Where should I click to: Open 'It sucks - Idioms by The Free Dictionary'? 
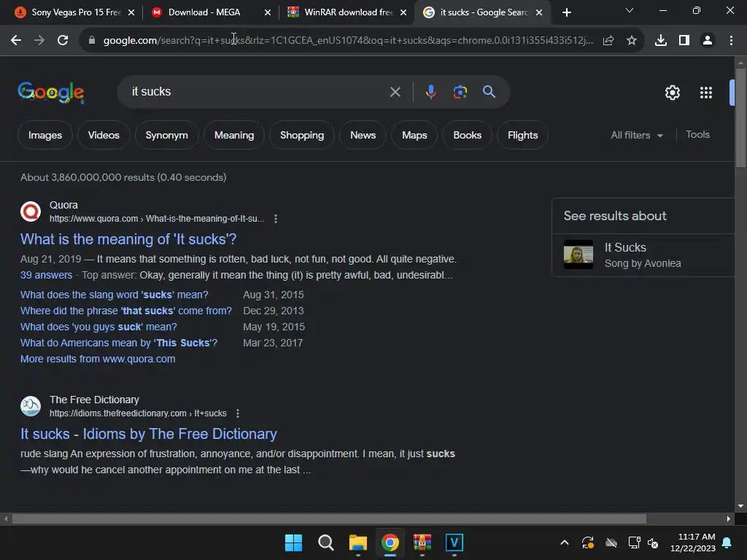click(148, 434)
